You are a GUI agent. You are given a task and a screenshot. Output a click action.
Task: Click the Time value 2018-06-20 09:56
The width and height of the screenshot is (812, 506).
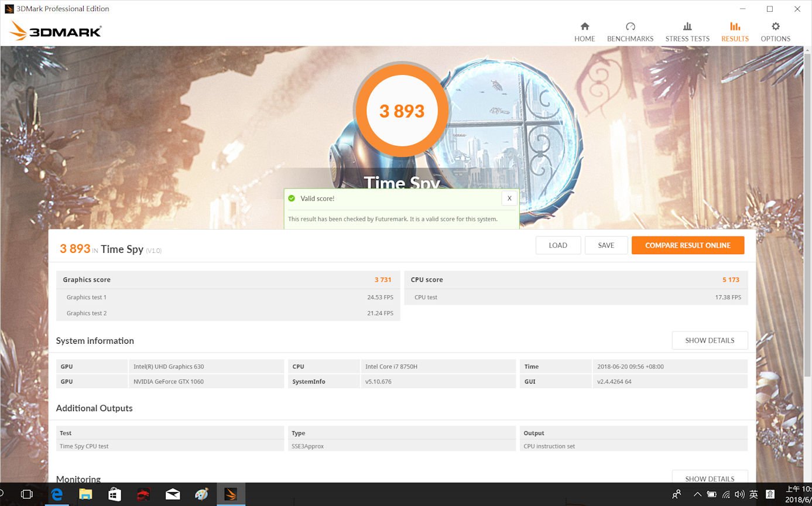click(670, 367)
